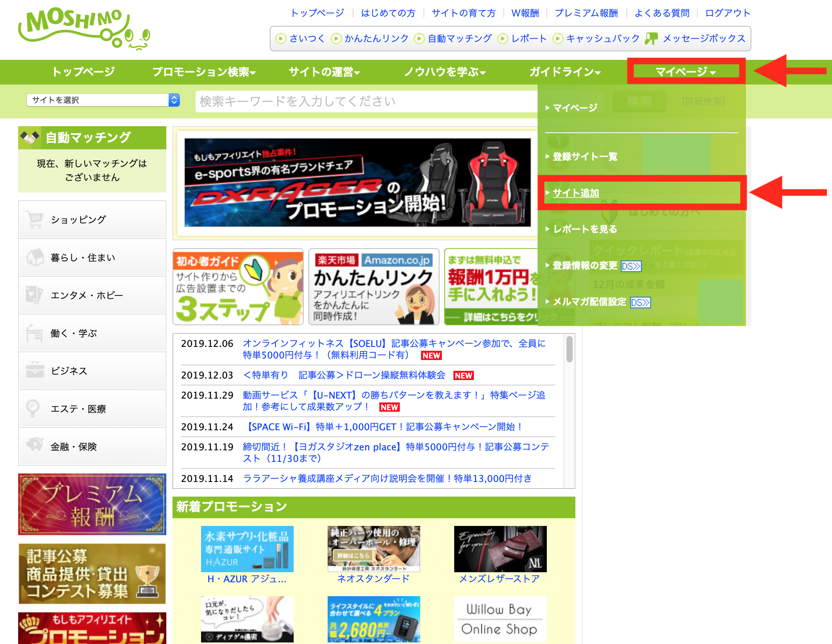Open the はじめての方 link
832x644 pixels.
(388, 13)
